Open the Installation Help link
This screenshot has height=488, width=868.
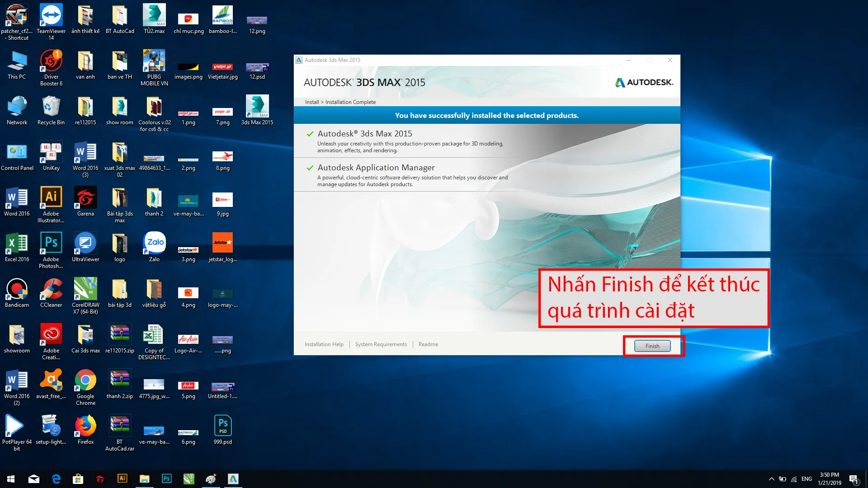point(324,344)
